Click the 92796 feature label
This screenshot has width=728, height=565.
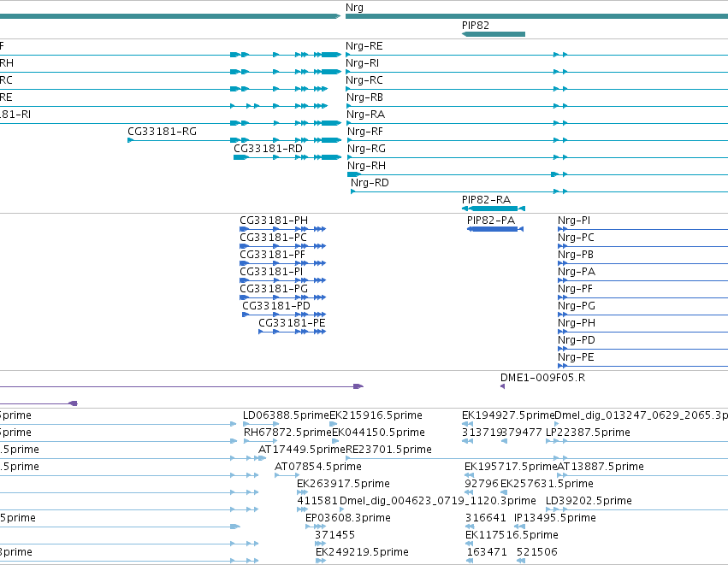tap(482, 483)
